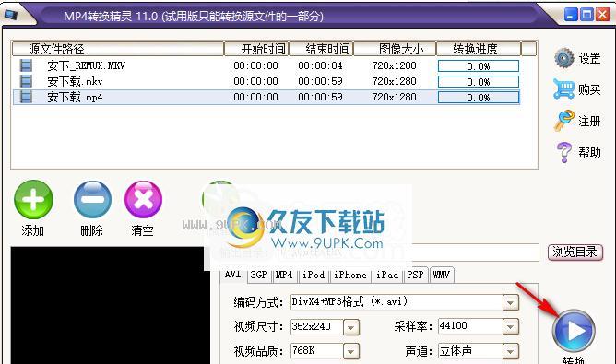Image resolution: width=616 pixels, height=364 pixels.
Task: Click the Purchase (购买) shopping cart icon
Action: tap(563, 89)
